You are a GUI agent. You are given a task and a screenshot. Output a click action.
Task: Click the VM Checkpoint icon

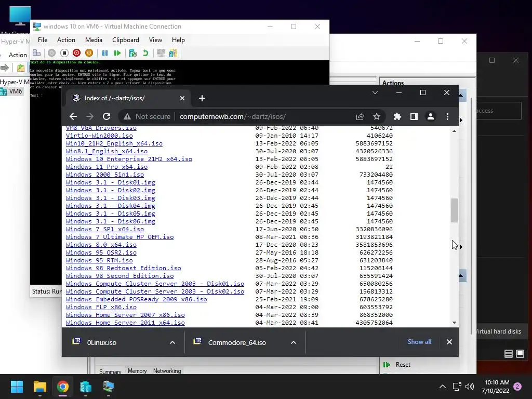point(132,53)
